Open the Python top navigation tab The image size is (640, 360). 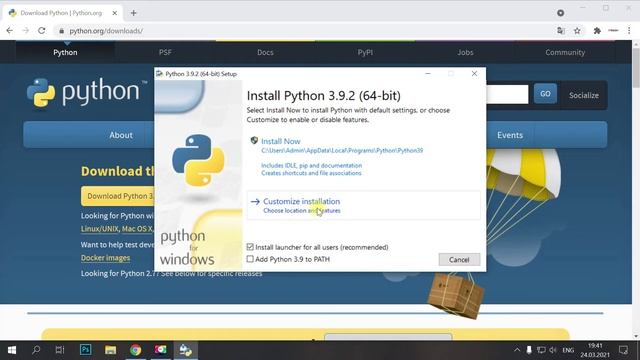[65, 52]
